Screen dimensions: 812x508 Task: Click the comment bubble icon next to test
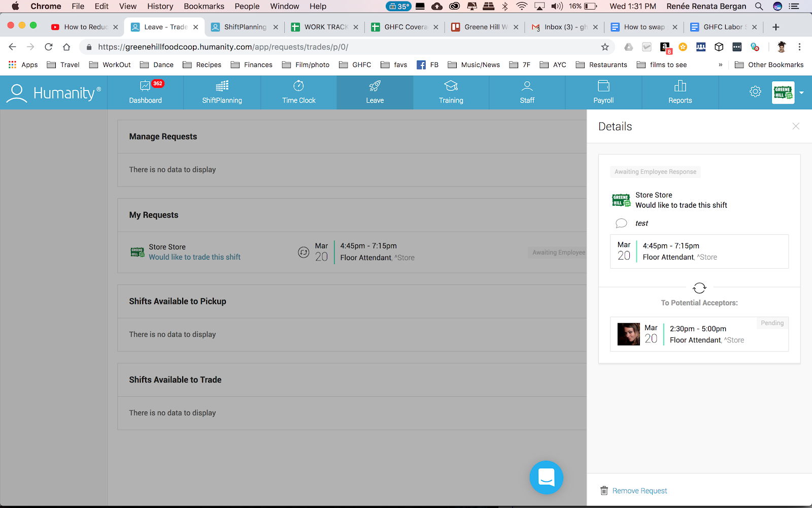click(621, 223)
